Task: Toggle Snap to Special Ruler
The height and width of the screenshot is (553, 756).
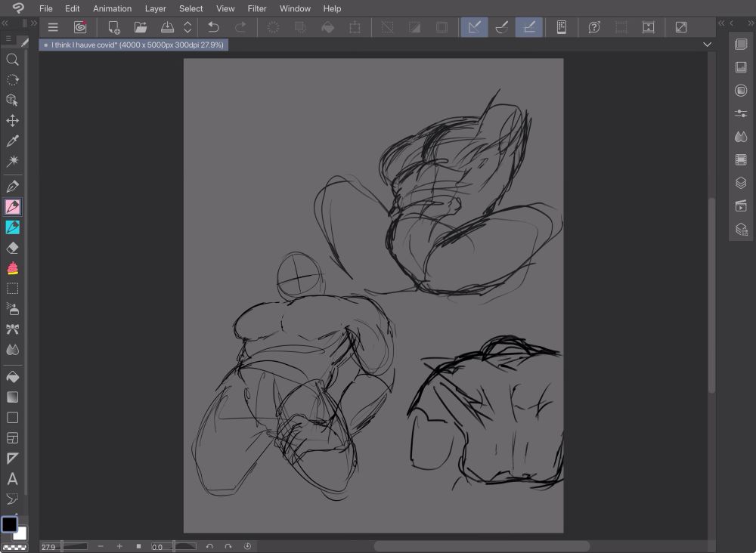Action: [x=501, y=27]
